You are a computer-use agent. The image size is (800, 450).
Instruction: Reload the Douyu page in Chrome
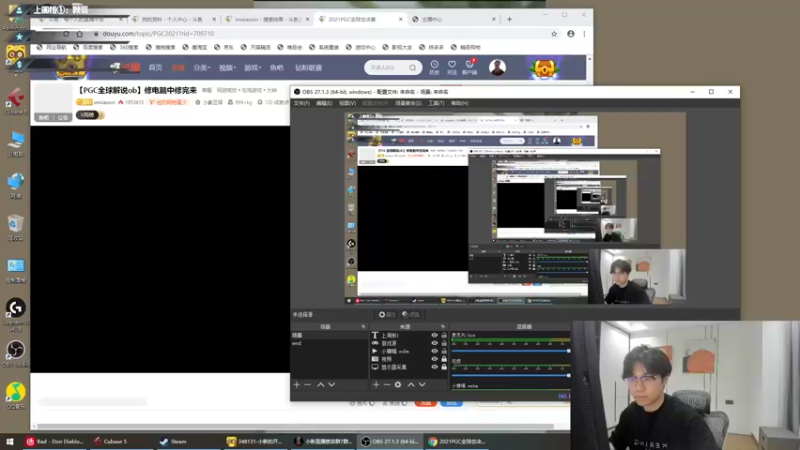coord(66,34)
